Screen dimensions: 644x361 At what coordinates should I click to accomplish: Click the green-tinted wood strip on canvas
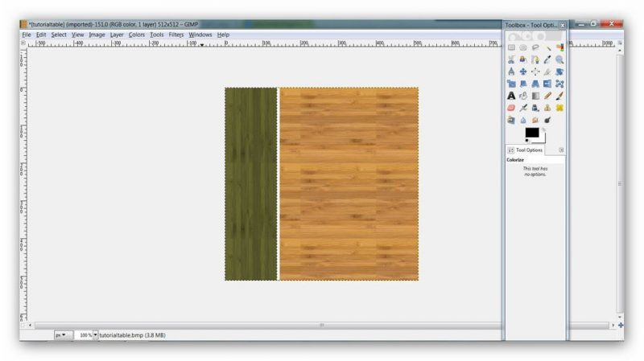coord(250,184)
